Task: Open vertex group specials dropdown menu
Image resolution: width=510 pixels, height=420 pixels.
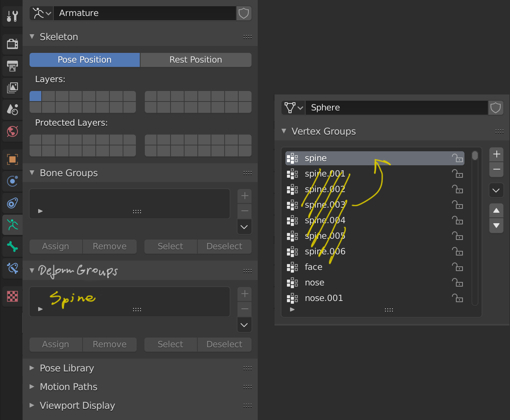Action: (x=496, y=191)
